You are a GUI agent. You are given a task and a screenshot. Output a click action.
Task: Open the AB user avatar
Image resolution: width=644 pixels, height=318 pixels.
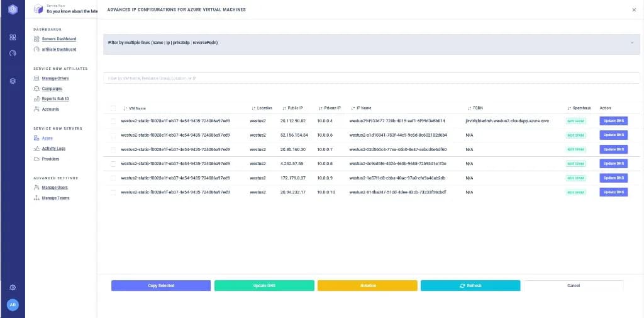click(13, 305)
